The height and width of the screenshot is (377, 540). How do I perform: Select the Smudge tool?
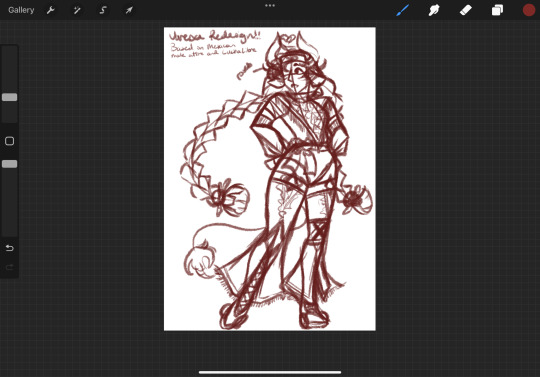click(x=434, y=10)
